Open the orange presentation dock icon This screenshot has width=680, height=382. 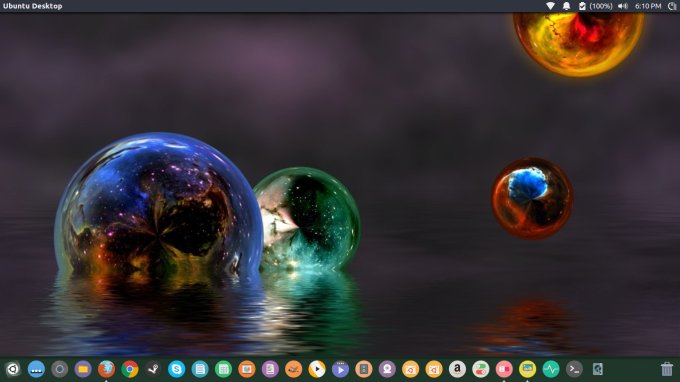pyautogui.click(x=247, y=369)
